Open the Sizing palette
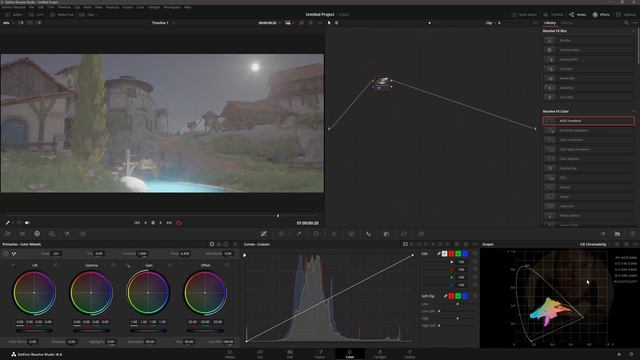The height and width of the screenshot is (360, 640). (x=404, y=234)
